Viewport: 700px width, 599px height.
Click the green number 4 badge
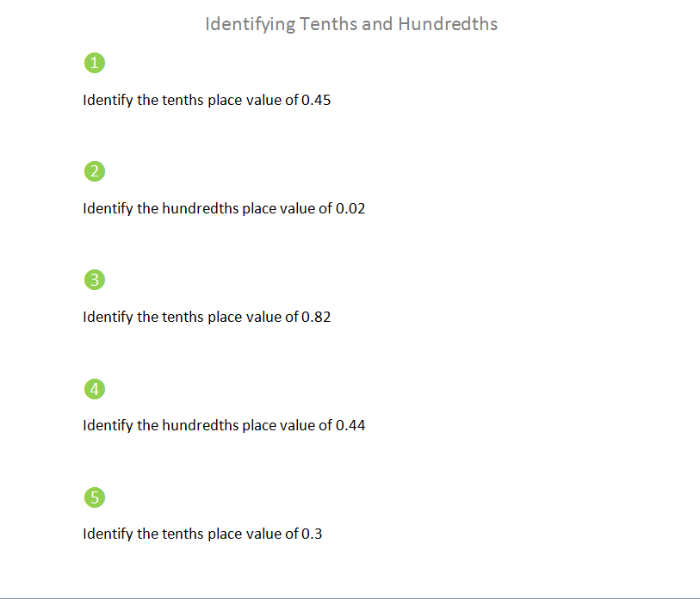[95, 389]
